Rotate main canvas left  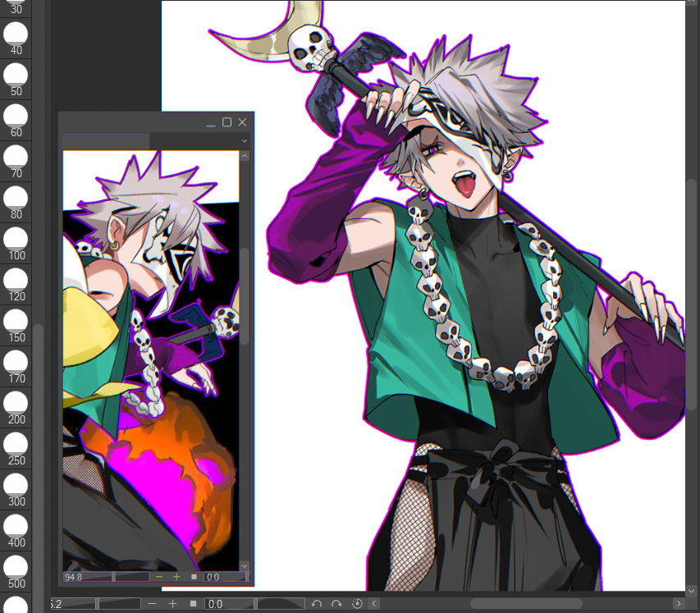coord(317,604)
